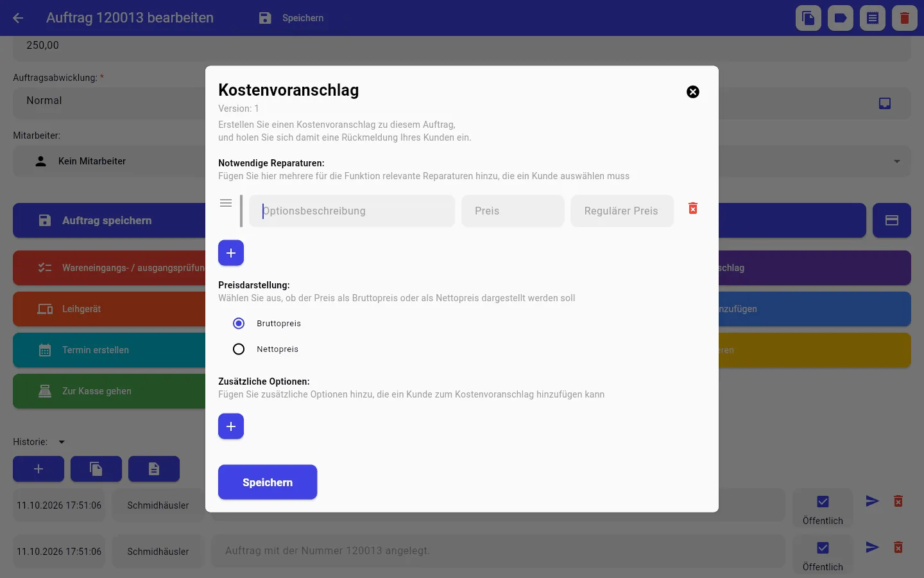The image size is (924, 578).
Task: Click the Regulärer Preis field
Action: point(622,211)
